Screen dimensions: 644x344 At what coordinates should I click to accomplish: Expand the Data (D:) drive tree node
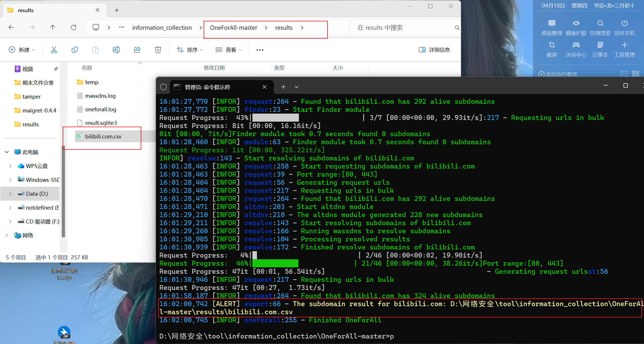pos(10,194)
